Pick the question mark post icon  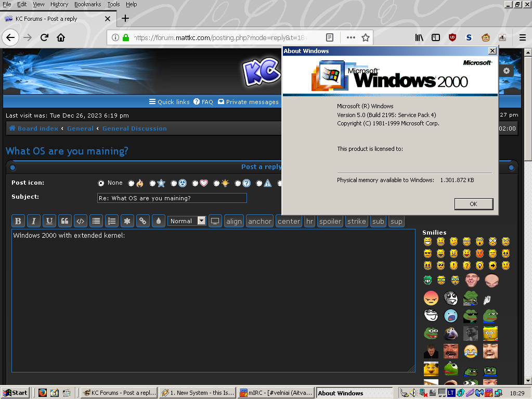[x=238, y=183]
